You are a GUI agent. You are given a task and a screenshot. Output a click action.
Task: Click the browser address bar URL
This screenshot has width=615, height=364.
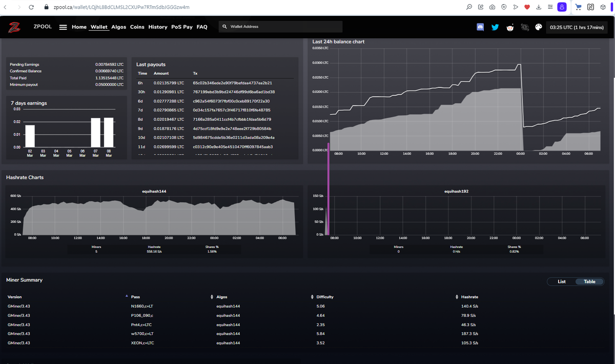click(x=121, y=7)
